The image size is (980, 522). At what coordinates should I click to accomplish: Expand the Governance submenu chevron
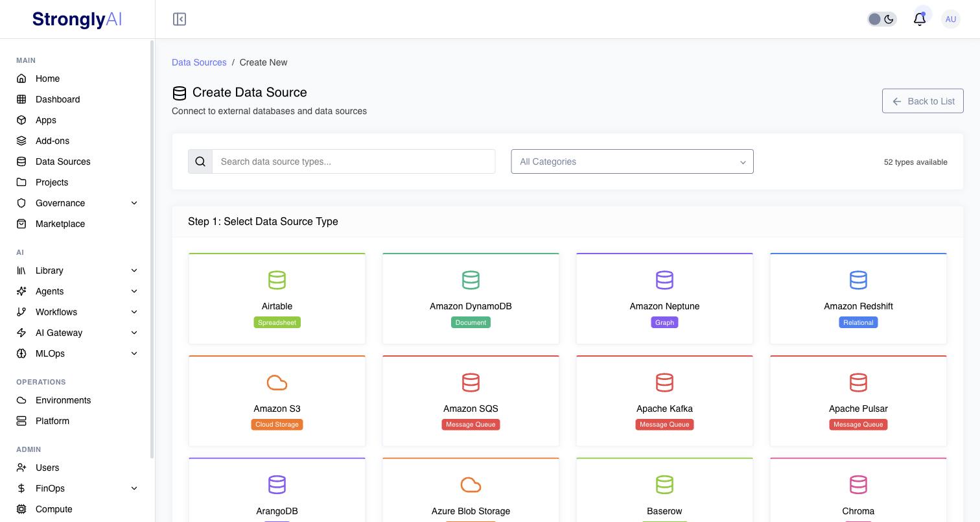click(x=134, y=203)
